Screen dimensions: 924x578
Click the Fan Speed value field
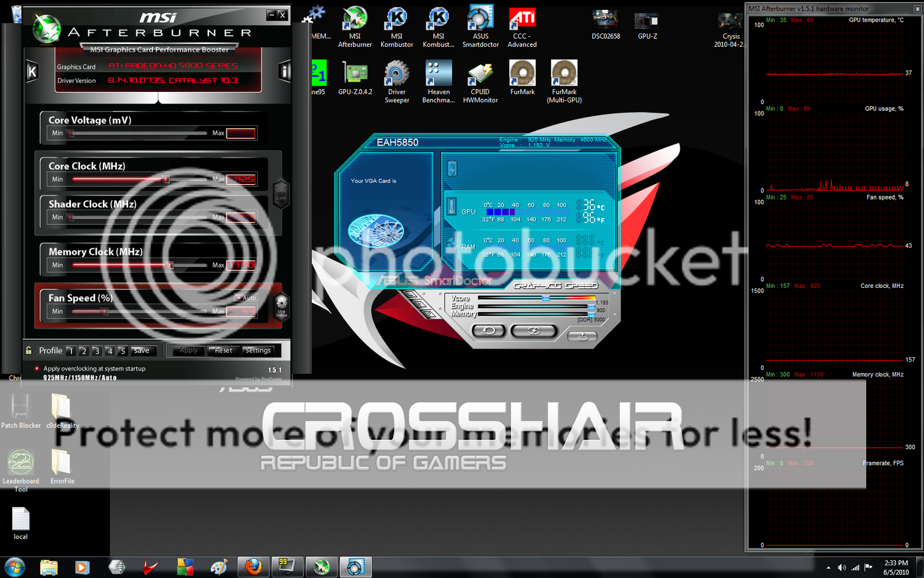point(241,312)
